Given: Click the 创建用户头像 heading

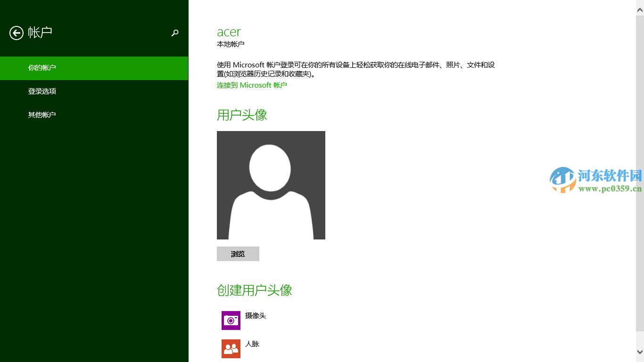Looking at the screenshot, I should click(x=255, y=290).
